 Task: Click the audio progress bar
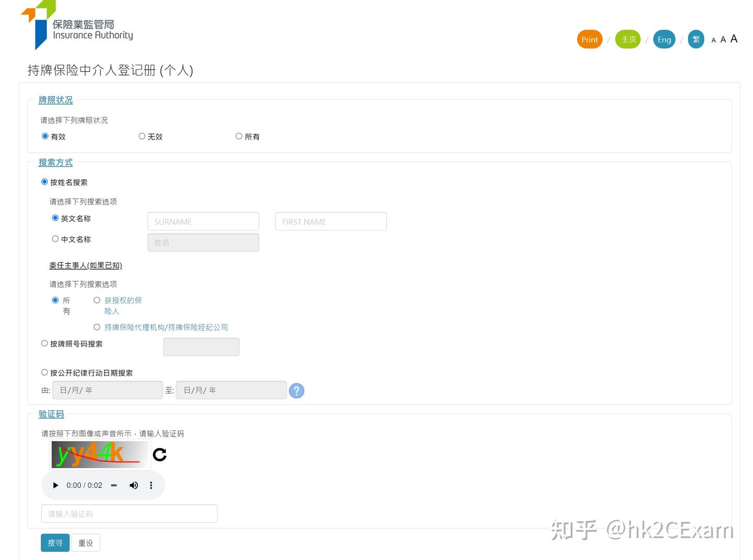113,485
